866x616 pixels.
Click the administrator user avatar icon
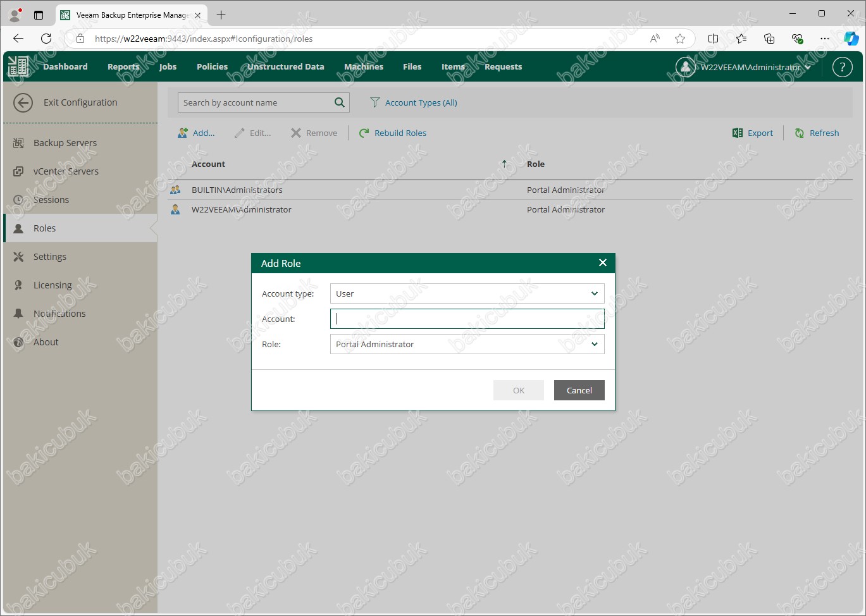pyautogui.click(x=686, y=66)
